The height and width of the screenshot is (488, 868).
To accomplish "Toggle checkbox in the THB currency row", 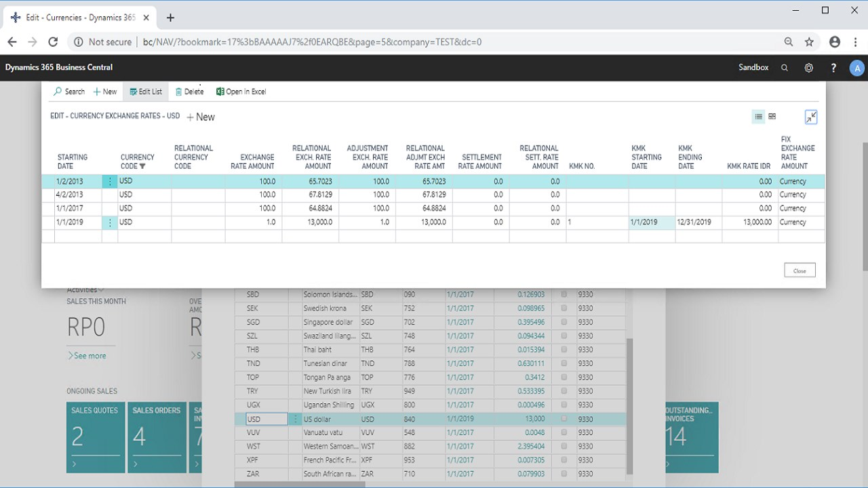I will click(x=564, y=350).
